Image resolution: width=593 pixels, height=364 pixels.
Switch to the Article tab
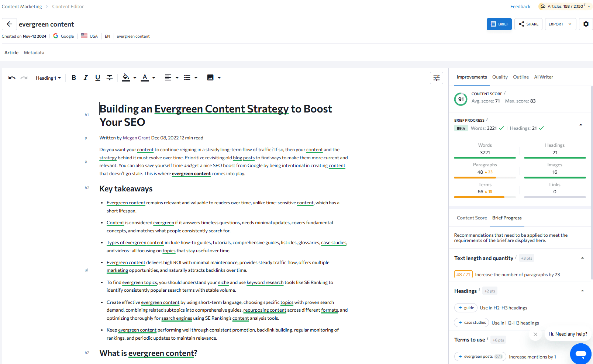point(11,53)
